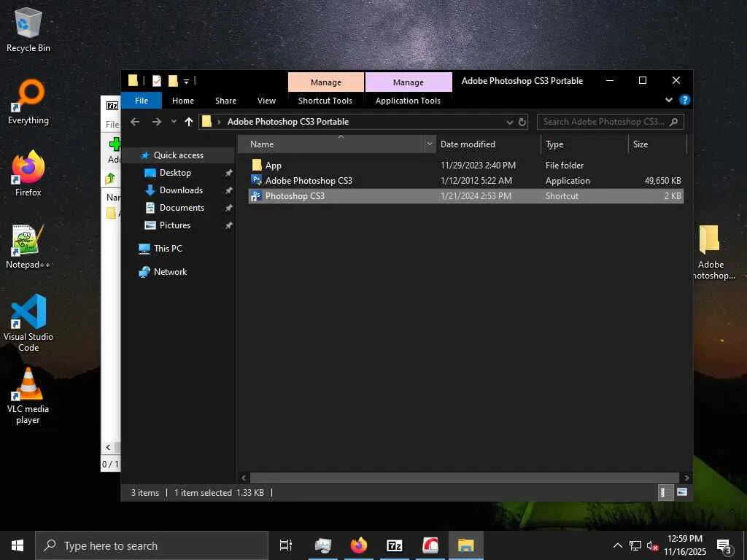Open Name column filter dropdown
The image size is (747, 560).
pos(429,144)
